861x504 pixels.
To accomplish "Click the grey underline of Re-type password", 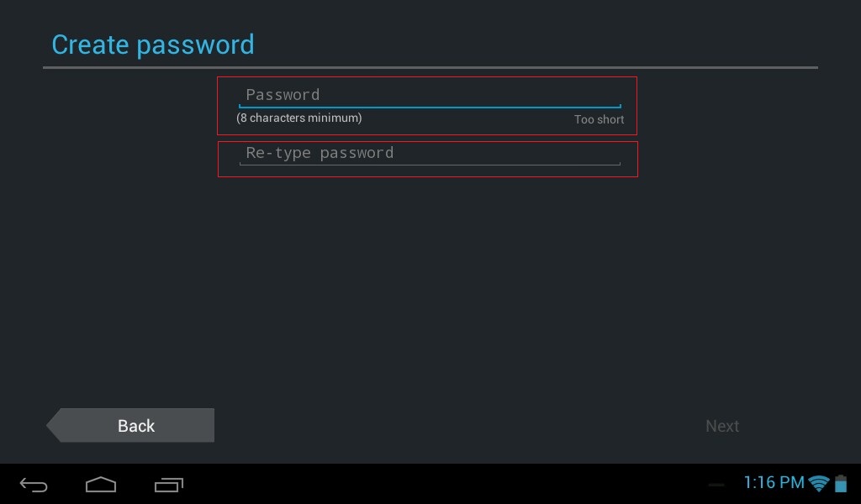I will click(x=430, y=164).
